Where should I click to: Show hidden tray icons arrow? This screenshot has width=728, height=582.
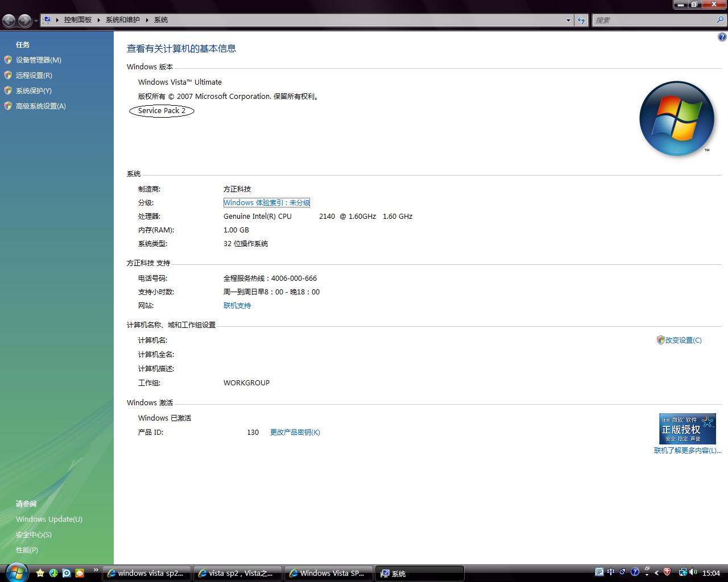click(x=657, y=573)
